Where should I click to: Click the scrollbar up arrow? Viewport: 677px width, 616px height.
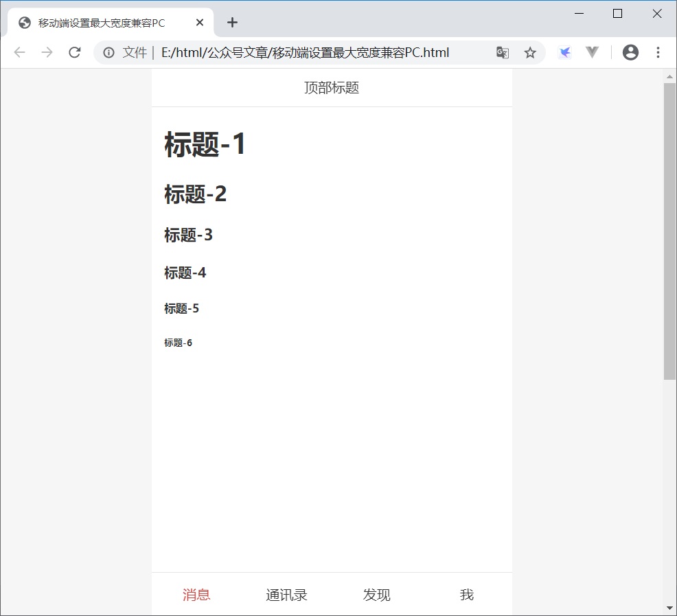(x=669, y=76)
